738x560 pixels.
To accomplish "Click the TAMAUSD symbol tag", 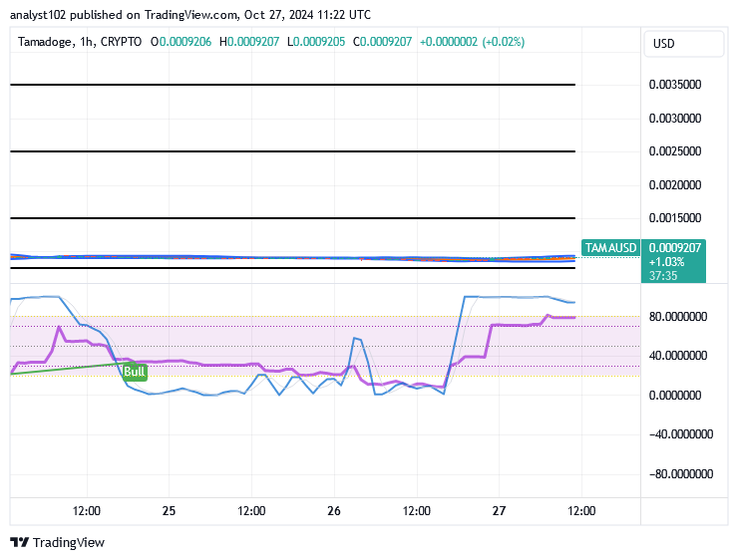I will pos(610,247).
